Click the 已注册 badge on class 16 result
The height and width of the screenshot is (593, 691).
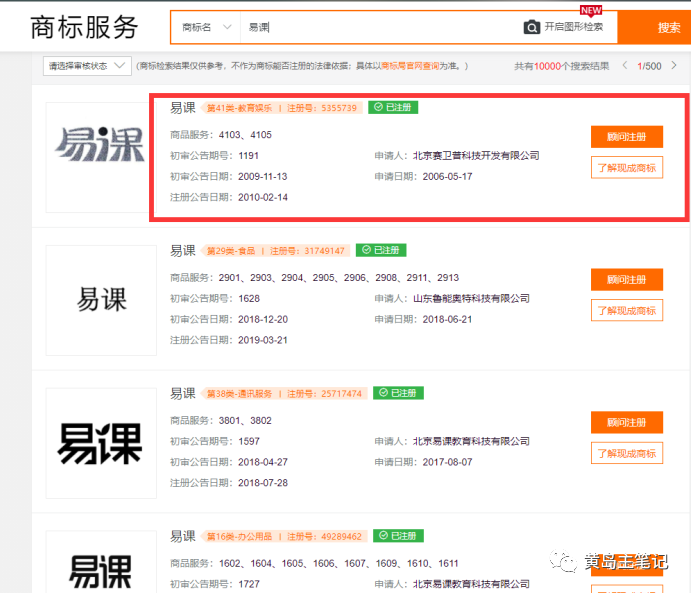coord(397,536)
